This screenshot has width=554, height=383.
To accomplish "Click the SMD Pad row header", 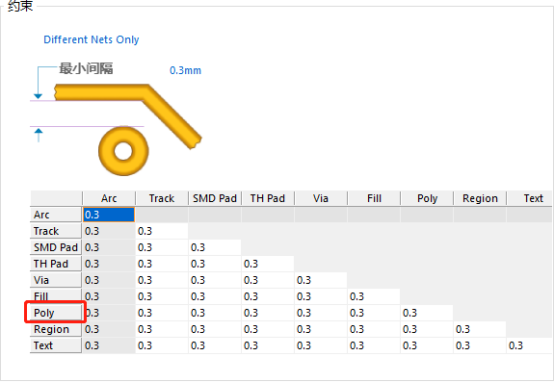I will click(56, 247).
